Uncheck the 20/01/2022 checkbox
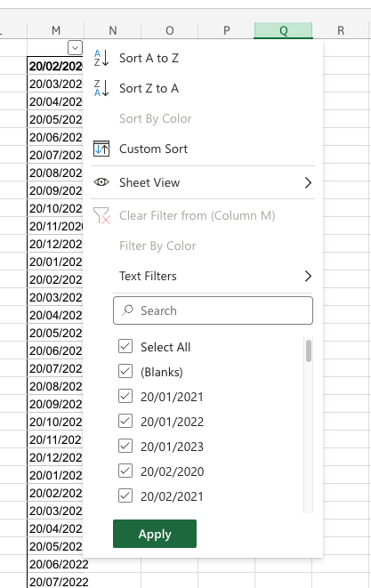 coord(125,421)
